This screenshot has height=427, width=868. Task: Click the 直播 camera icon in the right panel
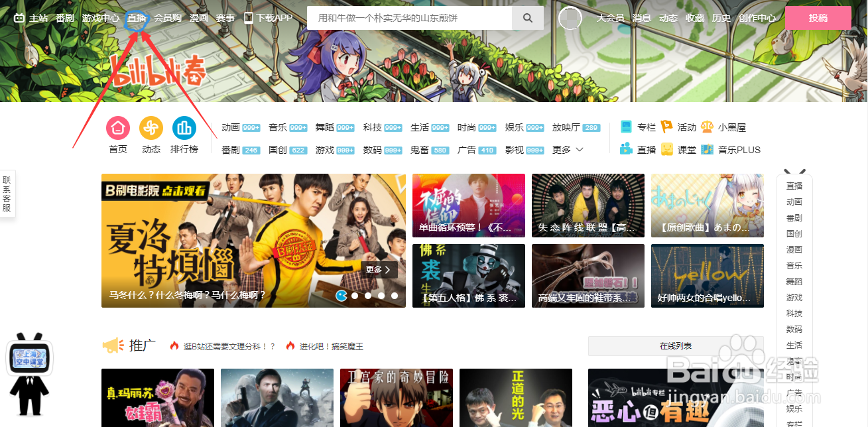pos(626,149)
